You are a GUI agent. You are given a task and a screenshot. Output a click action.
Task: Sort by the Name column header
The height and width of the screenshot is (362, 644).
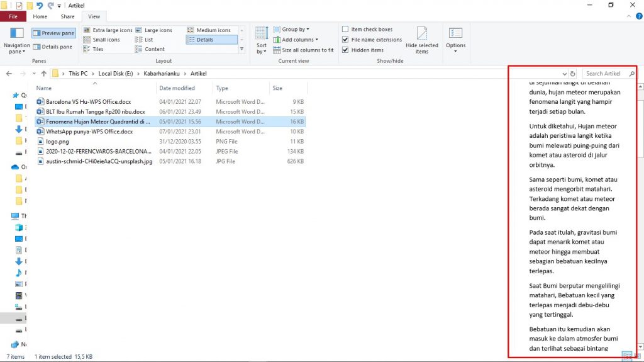(x=96, y=88)
